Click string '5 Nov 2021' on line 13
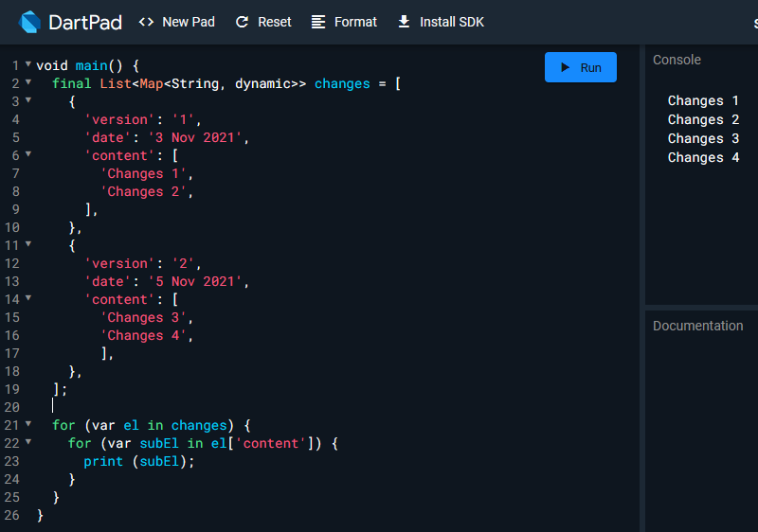Viewport: 758px width, 532px height. pyautogui.click(x=195, y=281)
